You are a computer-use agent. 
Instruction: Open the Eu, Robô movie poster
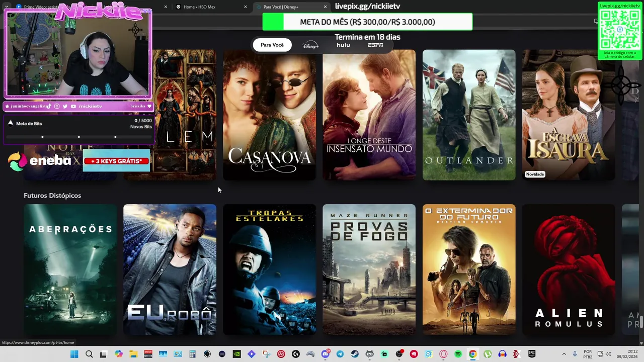170,269
